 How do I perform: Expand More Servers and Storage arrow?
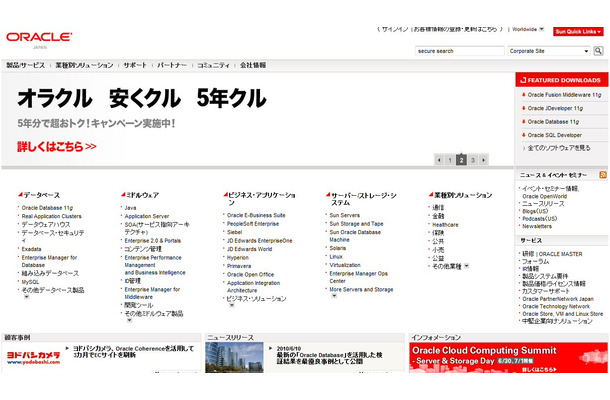(334, 296)
